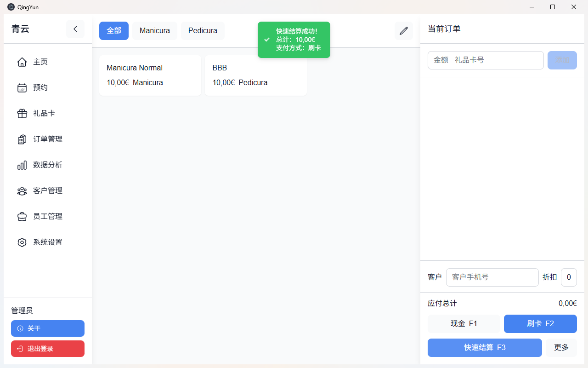Select the Pedicura category tab

point(203,31)
